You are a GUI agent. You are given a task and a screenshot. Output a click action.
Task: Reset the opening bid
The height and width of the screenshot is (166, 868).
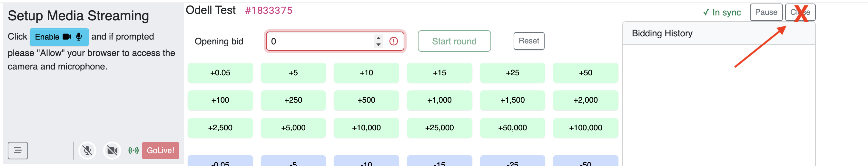click(x=529, y=41)
